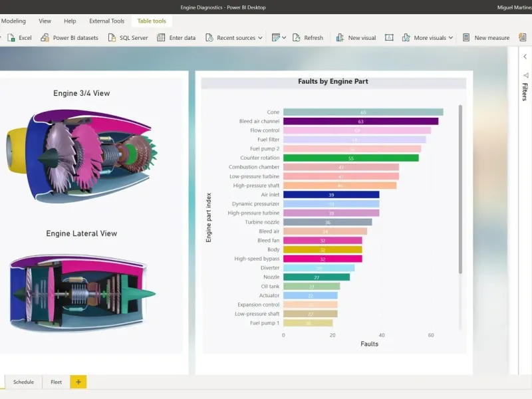Click the Combustion chamber label

(254, 167)
